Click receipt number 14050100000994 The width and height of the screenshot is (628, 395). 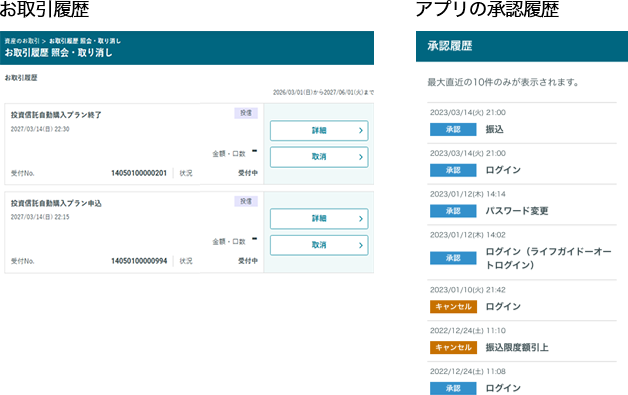(139, 261)
